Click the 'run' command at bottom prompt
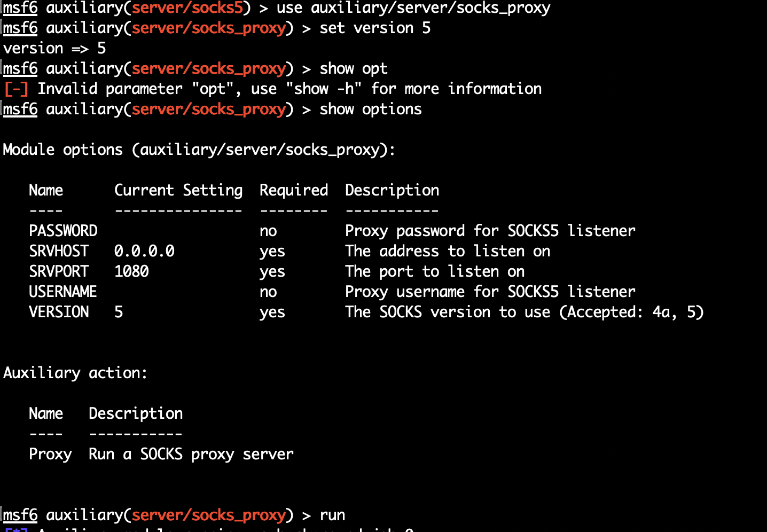Viewport: 767px width, 532px height. pos(332,514)
